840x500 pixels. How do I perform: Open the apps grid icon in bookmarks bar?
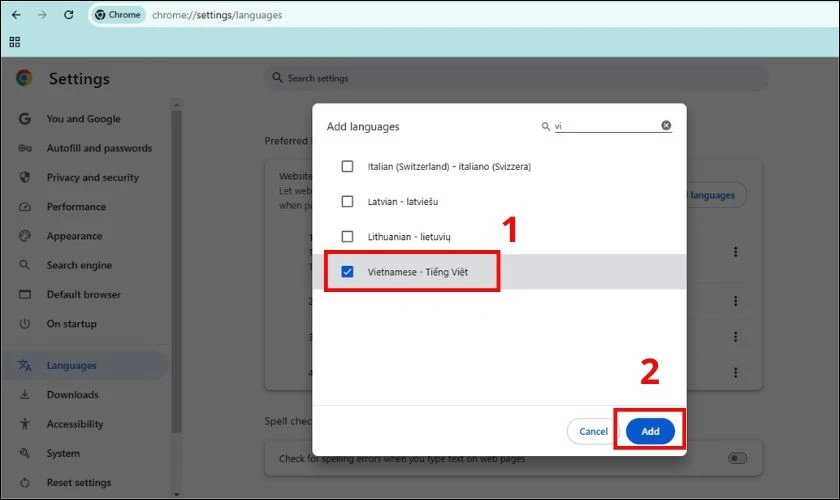tap(14, 42)
